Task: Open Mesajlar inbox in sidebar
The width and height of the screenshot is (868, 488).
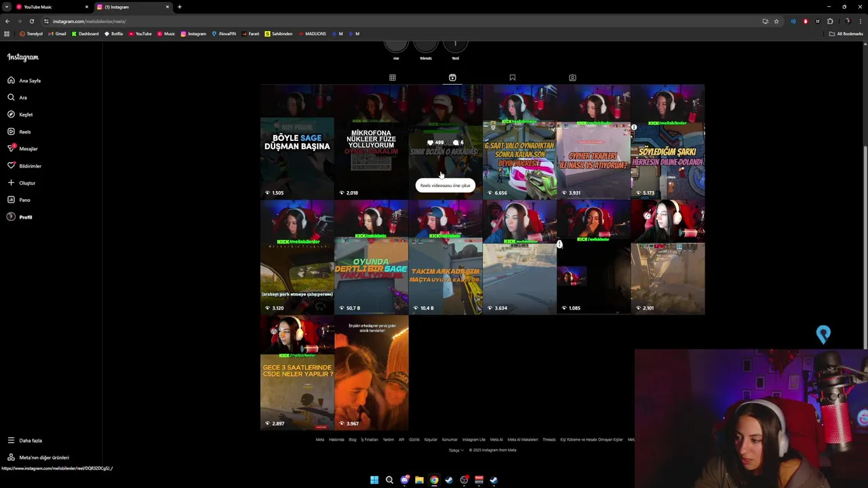Action: pyautogui.click(x=22, y=148)
